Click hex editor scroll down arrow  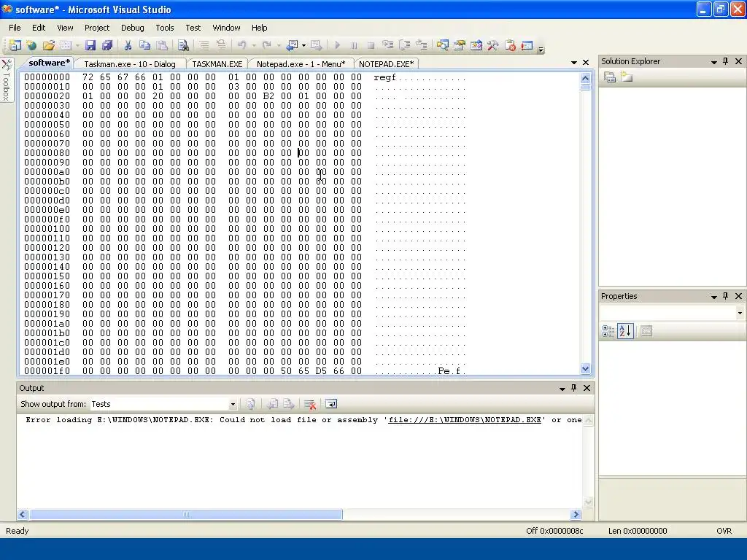point(586,368)
